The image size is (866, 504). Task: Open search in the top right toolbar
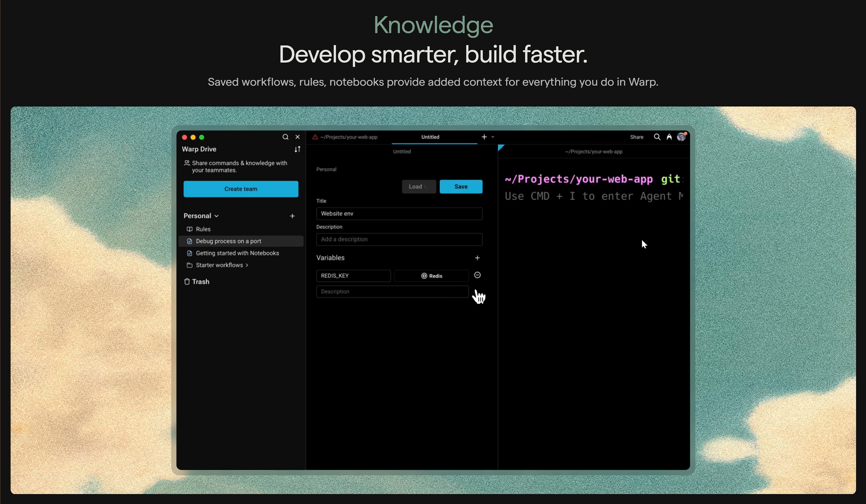pyautogui.click(x=657, y=137)
